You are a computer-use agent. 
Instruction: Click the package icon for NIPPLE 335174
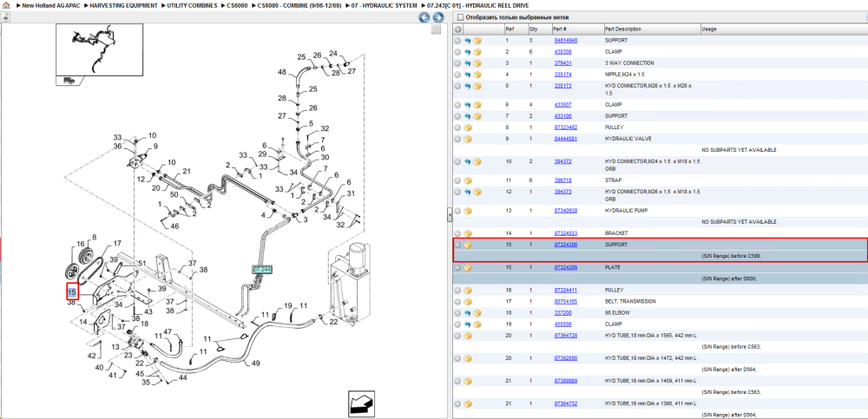coord(477,74)
